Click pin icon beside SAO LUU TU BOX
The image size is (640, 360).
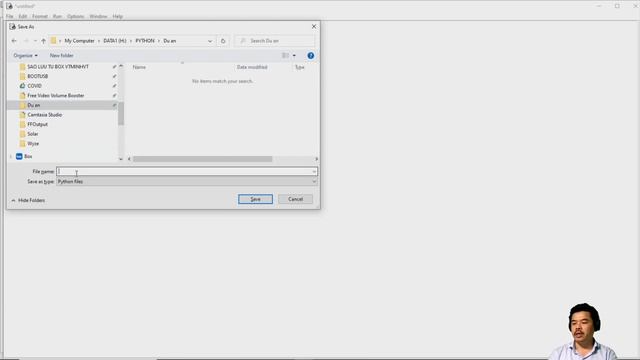coord(114,67)
